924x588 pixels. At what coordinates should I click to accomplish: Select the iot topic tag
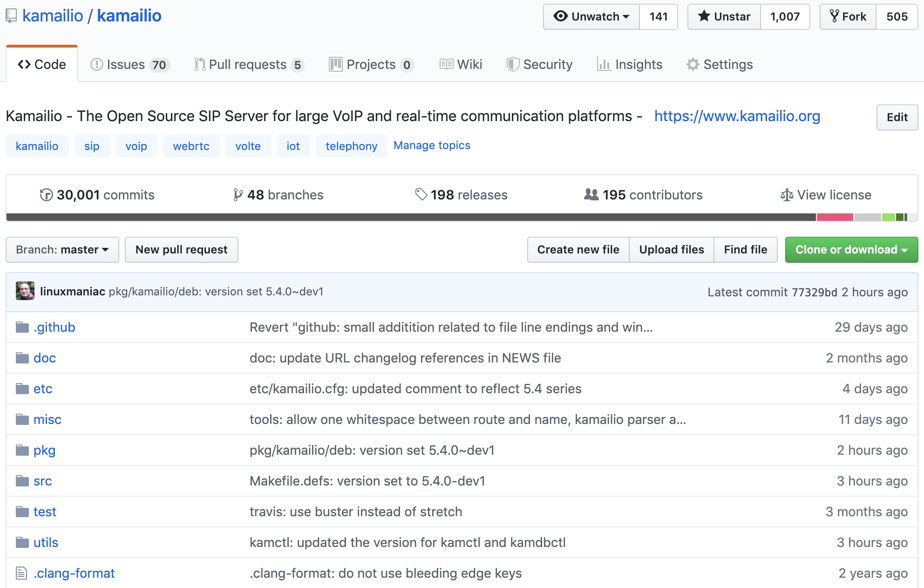[x=293, y=146]
